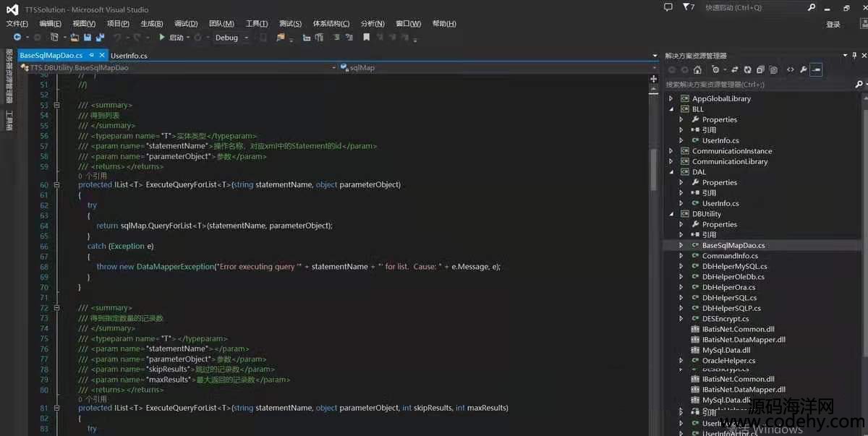Click the Properties wrench icon in Solution Explorer
This screenshot has height=436, width=868.
point(803,70)
